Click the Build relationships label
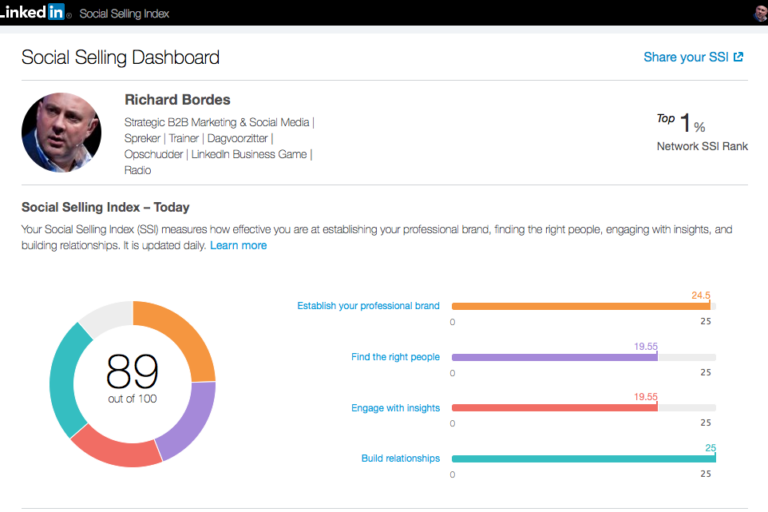The width and height of the screenshot is (768, 512). click(x=400, y=459)
